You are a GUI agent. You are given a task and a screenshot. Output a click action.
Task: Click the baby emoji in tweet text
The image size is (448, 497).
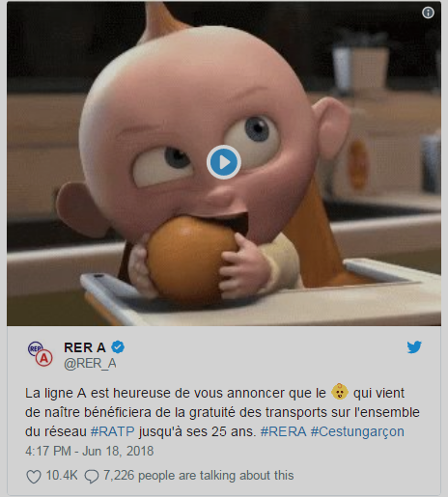[x=340, y=392]
